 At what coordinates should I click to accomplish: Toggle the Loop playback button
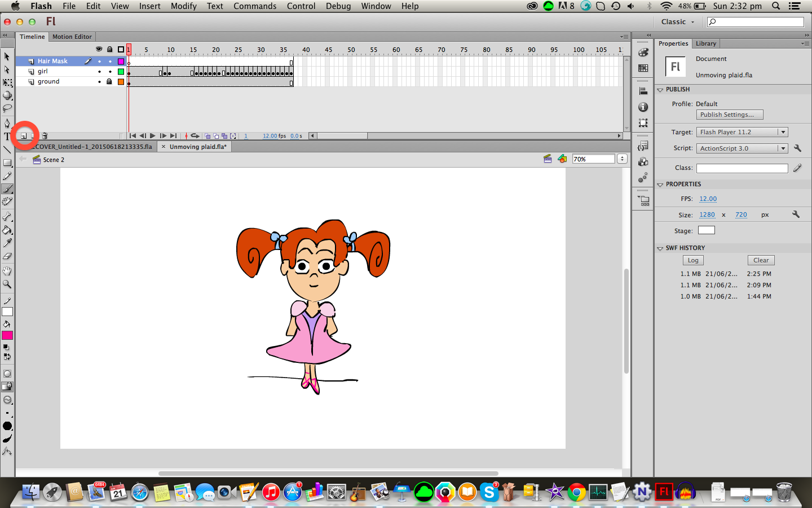[195, 136]
